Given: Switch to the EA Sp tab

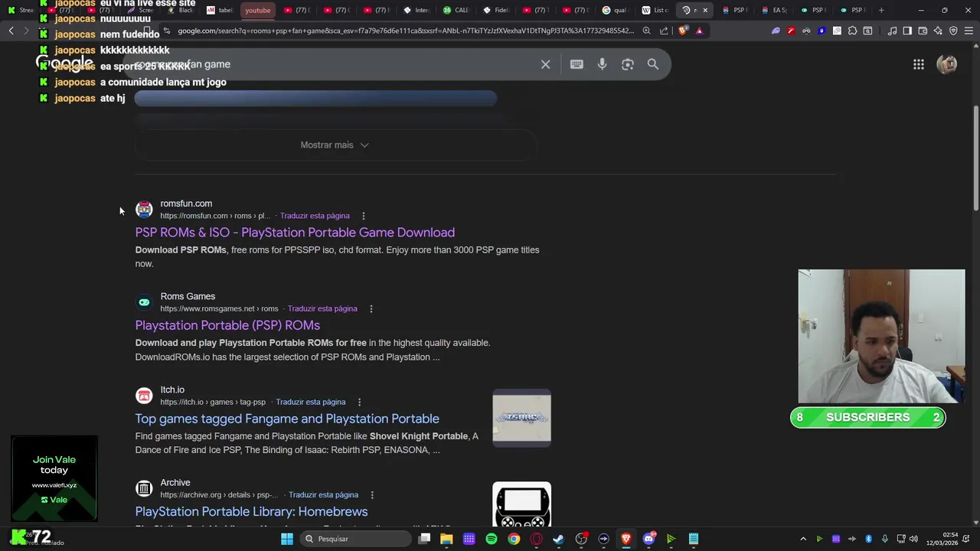Looking at the screenshot, I should click(x=774, y=10).
